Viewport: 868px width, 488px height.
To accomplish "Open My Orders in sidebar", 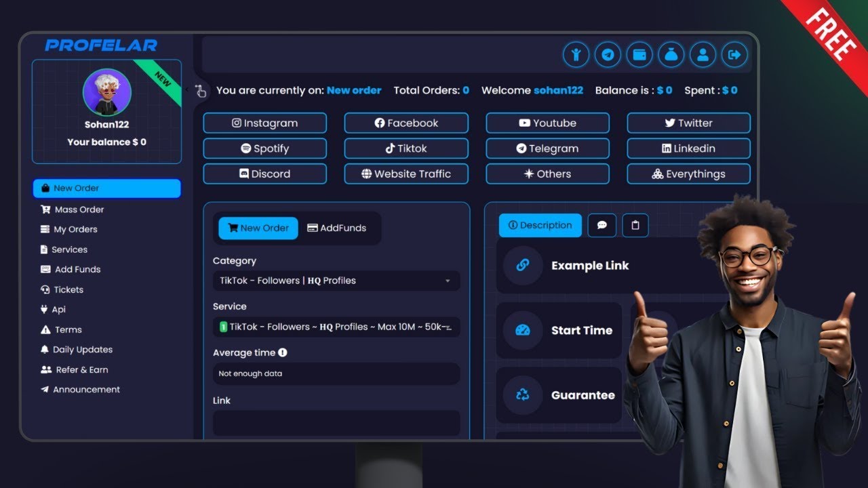I will 69,229.
